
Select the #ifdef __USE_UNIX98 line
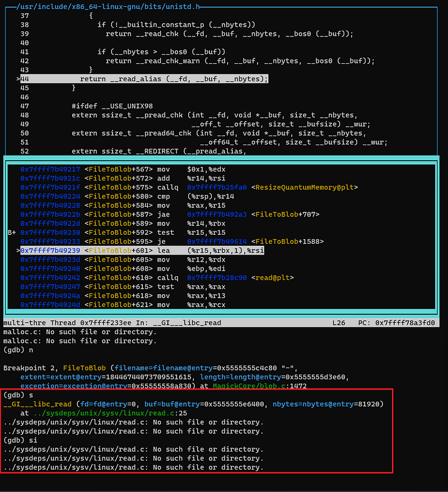tap(112, 106)
